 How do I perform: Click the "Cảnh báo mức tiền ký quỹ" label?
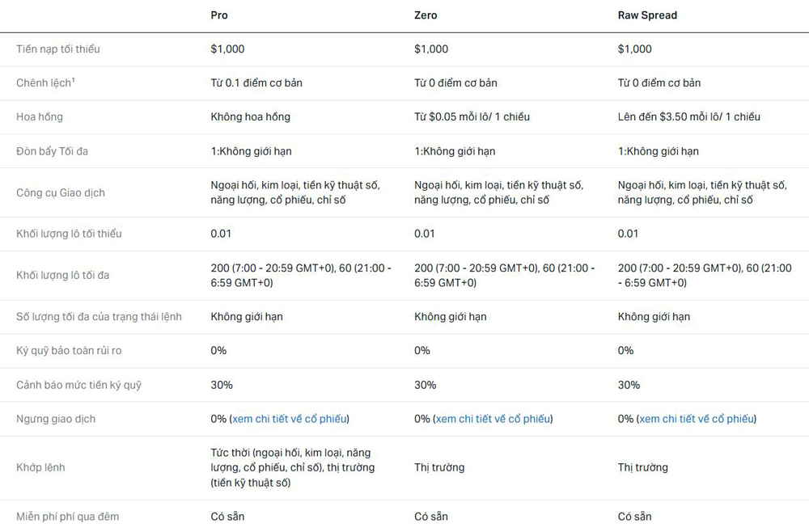78,385
